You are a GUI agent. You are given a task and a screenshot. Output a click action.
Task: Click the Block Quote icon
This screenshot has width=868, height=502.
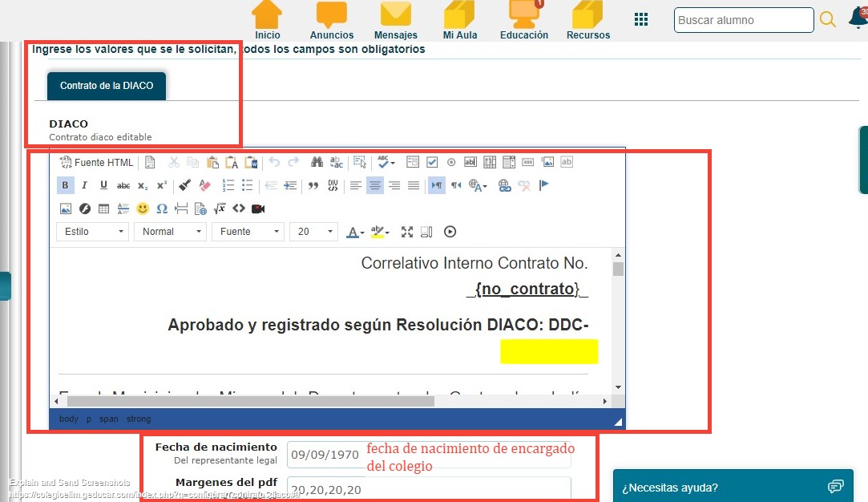point(313,185)
